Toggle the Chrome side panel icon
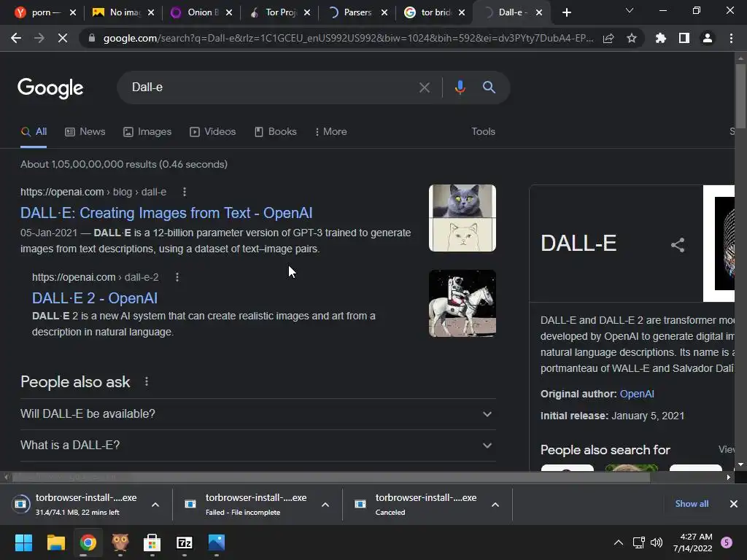The width and height of the screenshot is (747, 560). coord(684,38)
